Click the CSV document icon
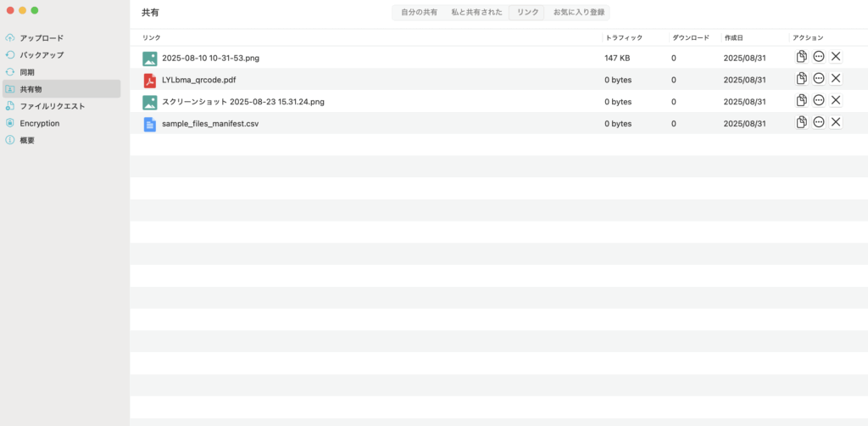The image size is (868, 426). tap(150, 124)
